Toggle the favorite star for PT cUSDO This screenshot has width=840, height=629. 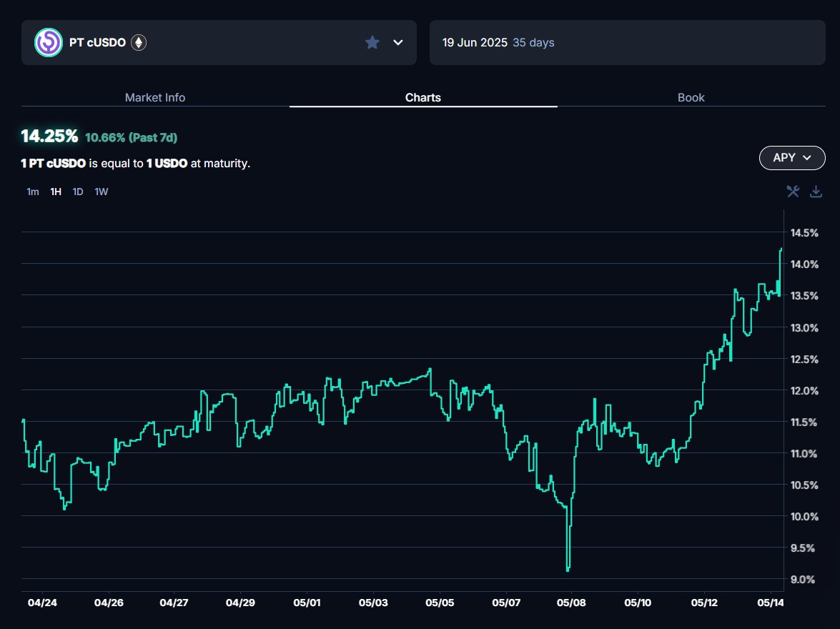point(372,42)
